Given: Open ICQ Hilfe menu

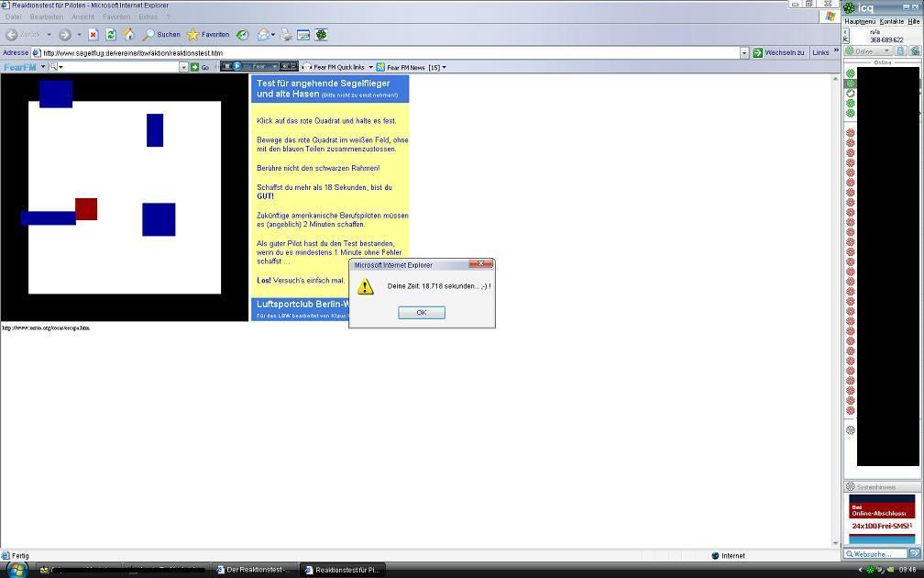Looking at the screenshot, I should point(913,21).
